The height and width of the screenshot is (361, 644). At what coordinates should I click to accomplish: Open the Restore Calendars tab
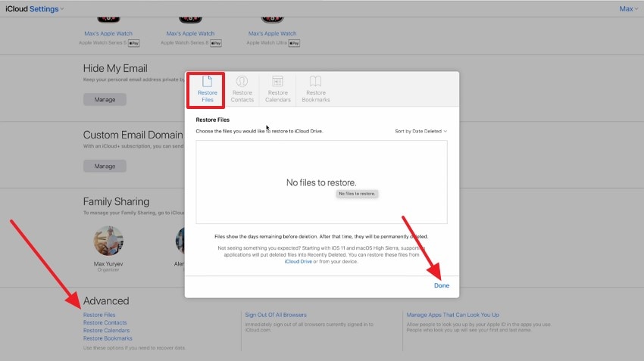(277, 89)
